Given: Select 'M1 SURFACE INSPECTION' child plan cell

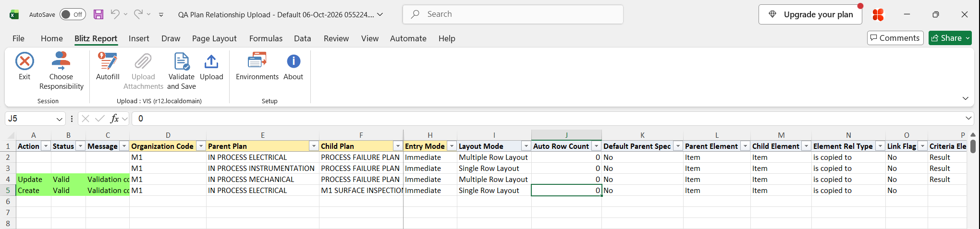Looking at the screenshot, I should pos(361,191).
